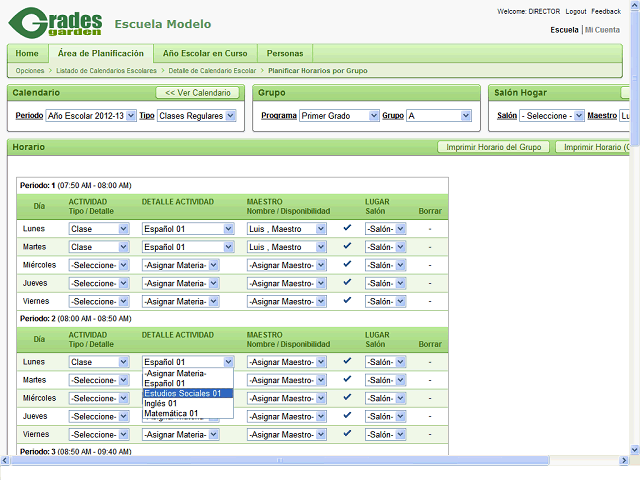Viewport: 640px width, 480px height.
Task: Click the Viernes availability checkmark in Periodo 1
Action: [347, 300]
